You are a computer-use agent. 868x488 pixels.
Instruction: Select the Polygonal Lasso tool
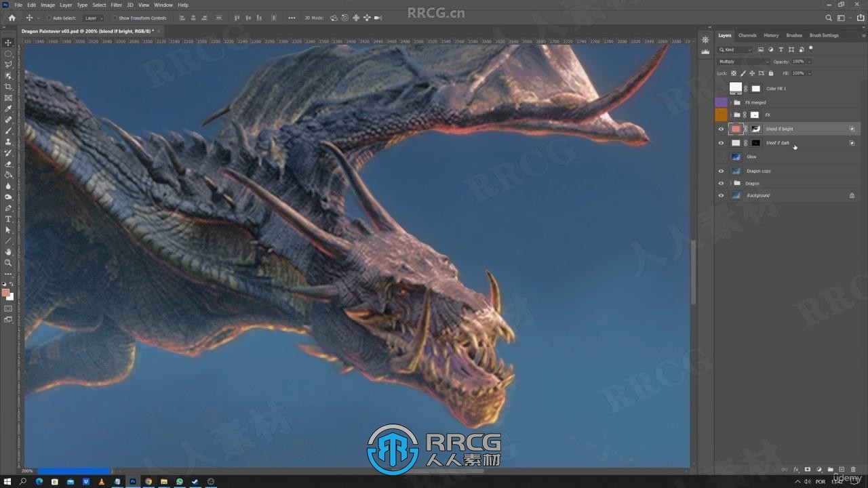(x=8, y=64)
